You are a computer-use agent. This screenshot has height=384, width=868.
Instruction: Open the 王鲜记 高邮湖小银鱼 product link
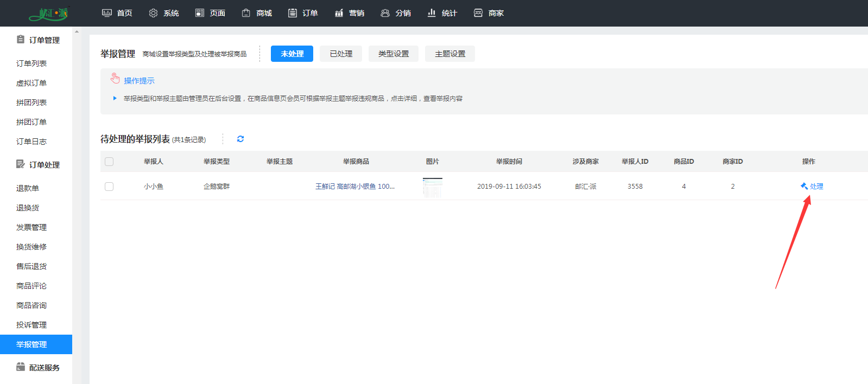tap(355, 187)
